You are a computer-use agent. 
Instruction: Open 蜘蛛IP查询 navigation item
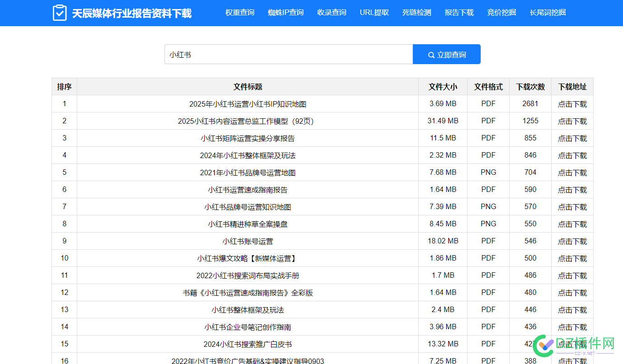pos(286,13)
